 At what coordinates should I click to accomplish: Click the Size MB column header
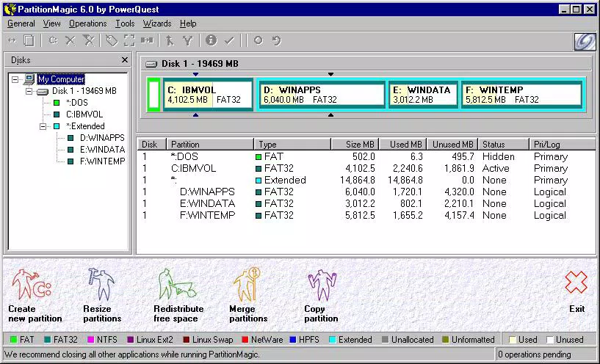(355, 145)
